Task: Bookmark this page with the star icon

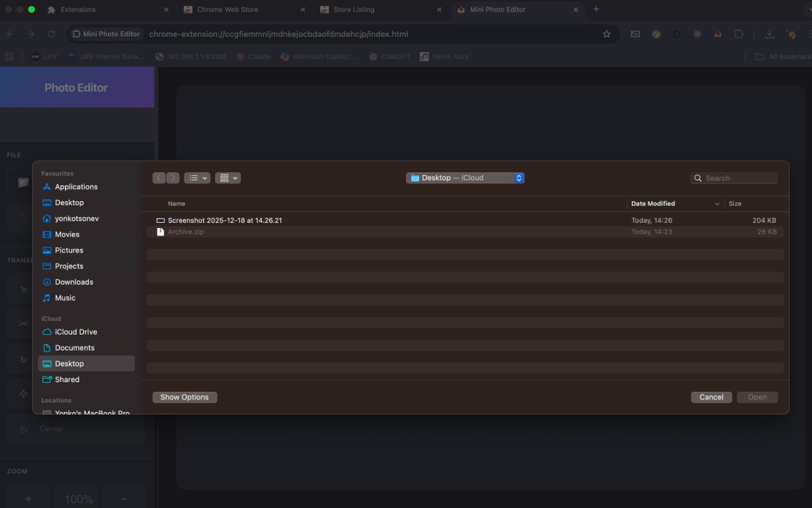Action: pos(606,34)
